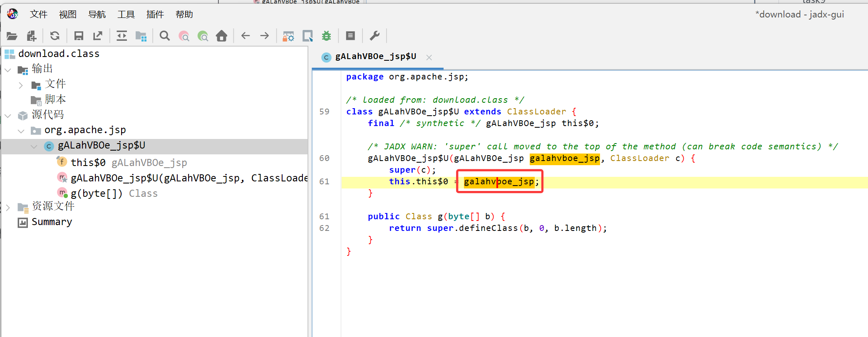Click the open file toolbar icon
The height and width of the screenshot is (337, 868).
coord(12,36)
